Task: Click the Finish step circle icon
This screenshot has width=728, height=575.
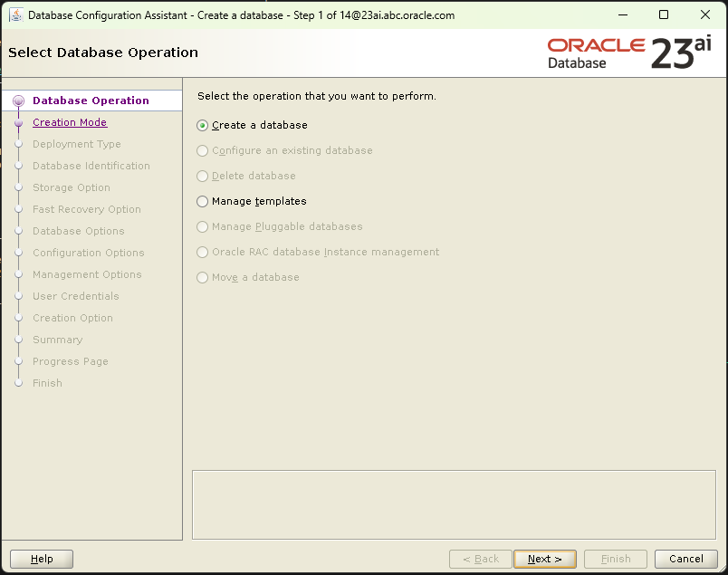Action: (x=19, y=383)
